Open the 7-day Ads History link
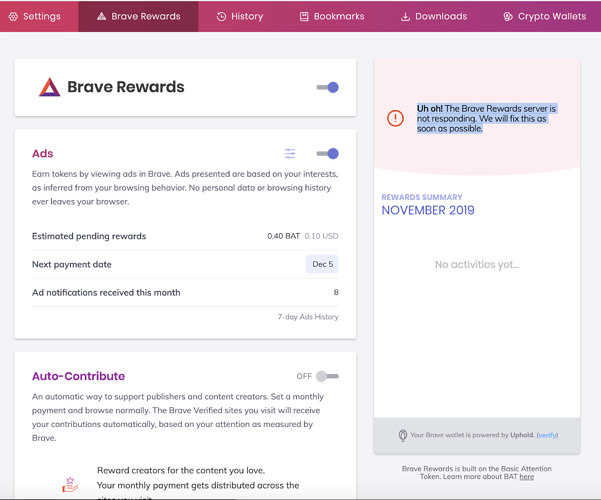This screenshot has height=500, width=601. pos(308,317)
